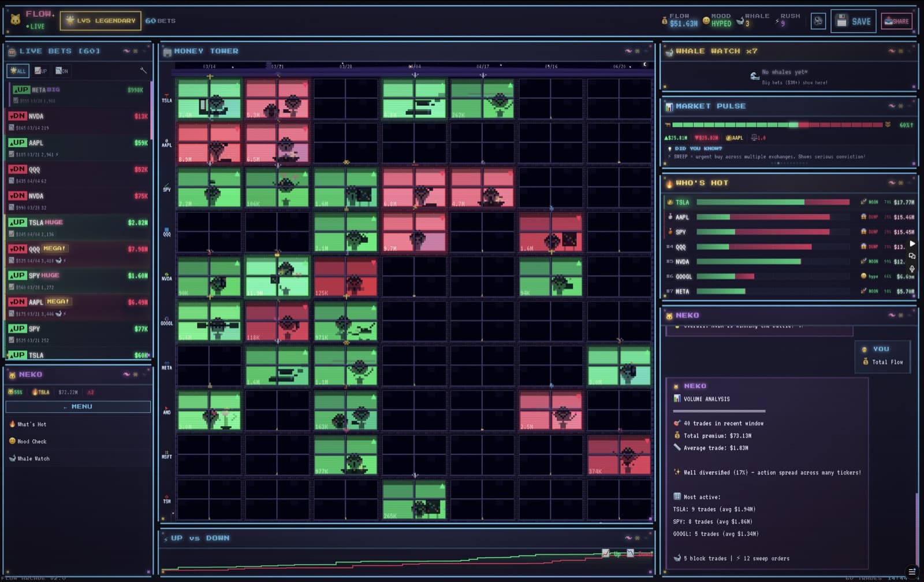This screenshot has height=582, width=924.
Task: Click the microphone icon on right edge
Action: click(x=912, y=269)
